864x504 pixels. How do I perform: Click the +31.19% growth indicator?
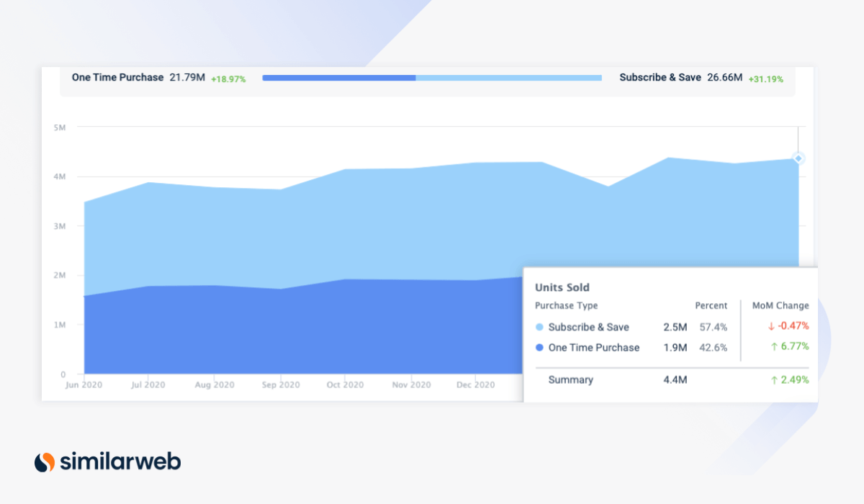pos(765,78)
